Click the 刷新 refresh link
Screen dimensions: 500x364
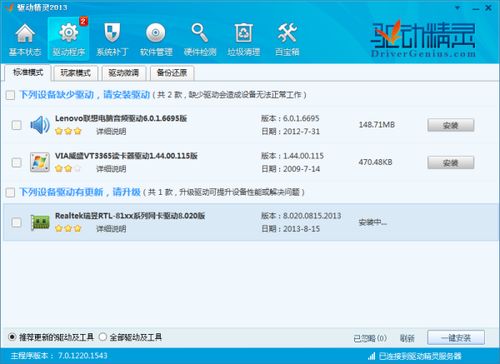point(407,338)
